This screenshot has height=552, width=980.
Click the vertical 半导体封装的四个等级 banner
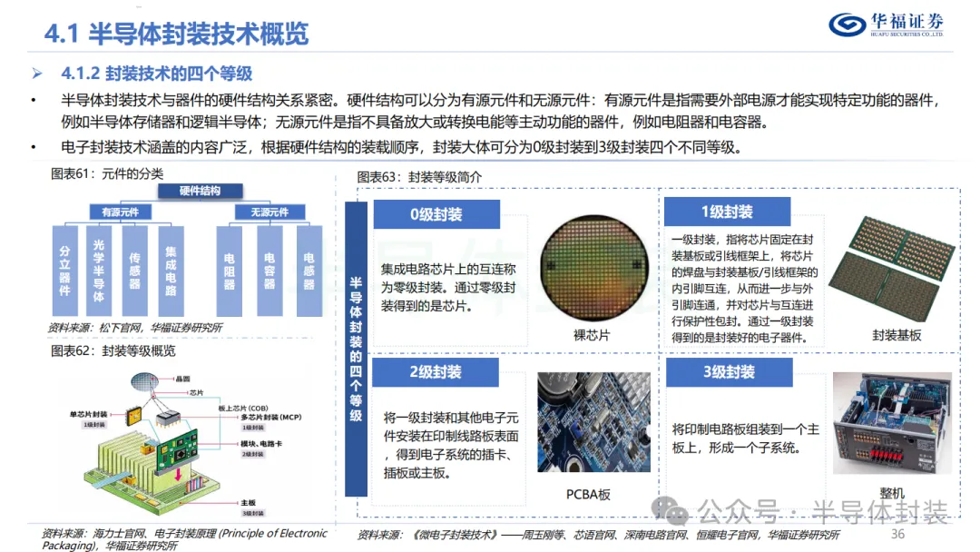click(356, 349)
